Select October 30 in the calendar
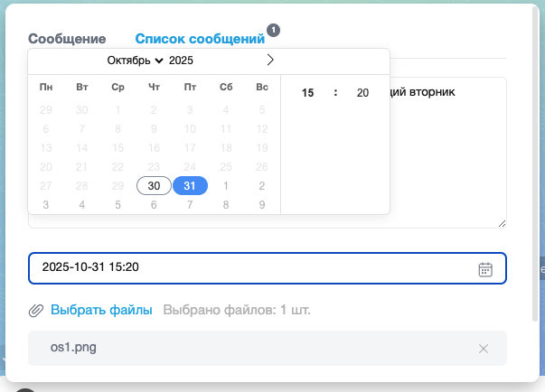545x392 pixels. point(154,185)
